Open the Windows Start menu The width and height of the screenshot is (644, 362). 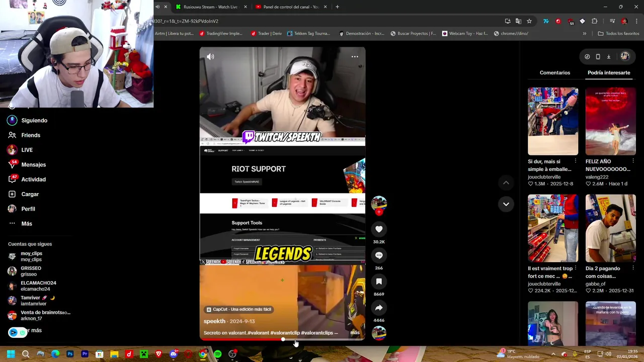click(11, 354)
